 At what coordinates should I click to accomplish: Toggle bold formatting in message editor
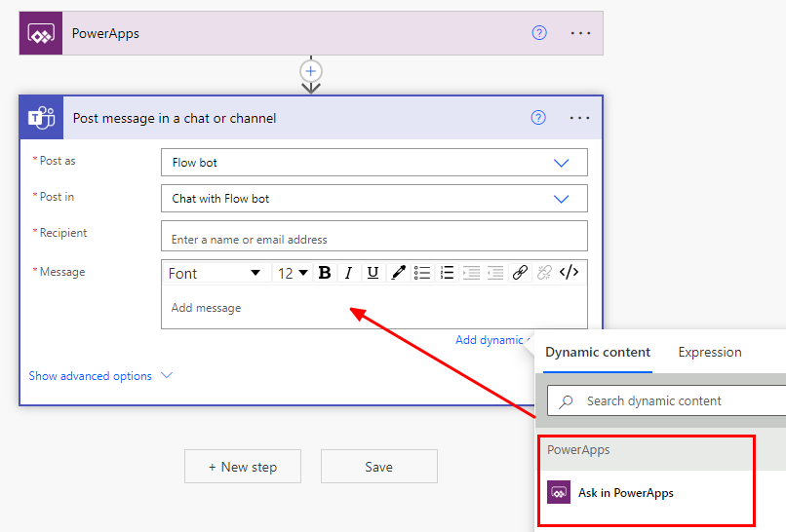point(325,273)
